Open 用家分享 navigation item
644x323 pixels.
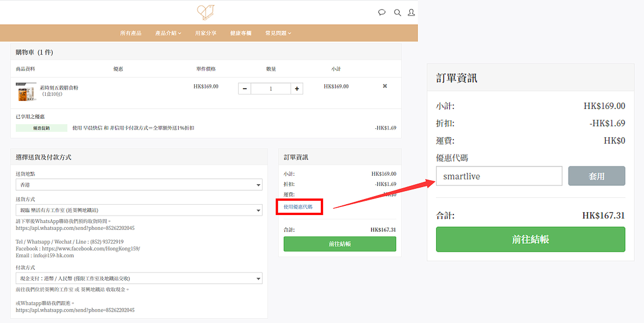coord(206,33)
